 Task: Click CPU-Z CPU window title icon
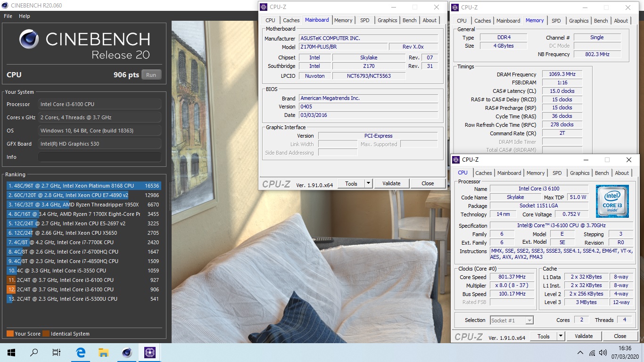click(x=456, y=160)
